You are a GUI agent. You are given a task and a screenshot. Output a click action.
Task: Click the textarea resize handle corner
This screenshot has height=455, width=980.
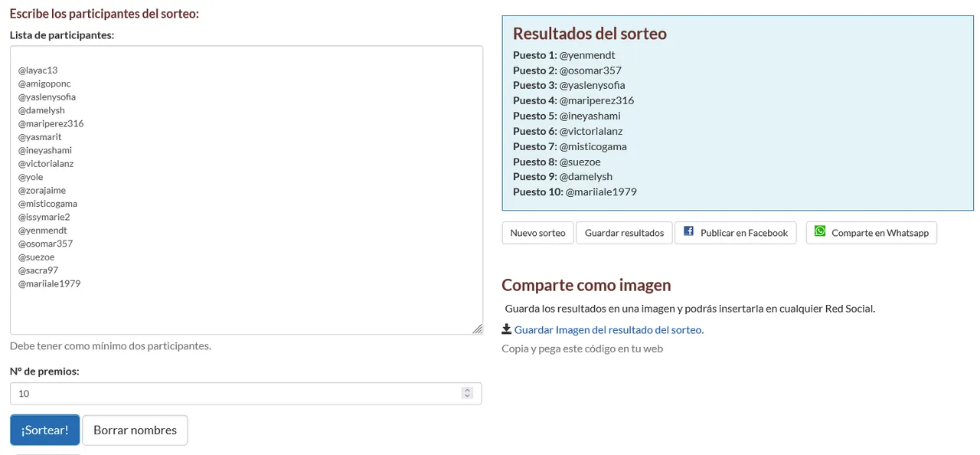tap(477, 329)
